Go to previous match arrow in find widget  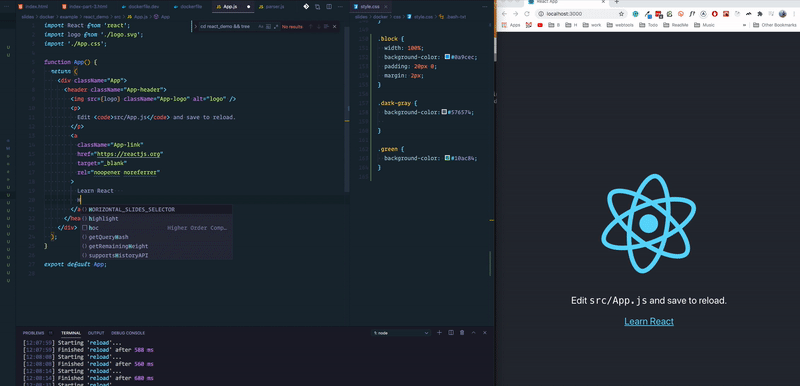click(x=310, y=27)
